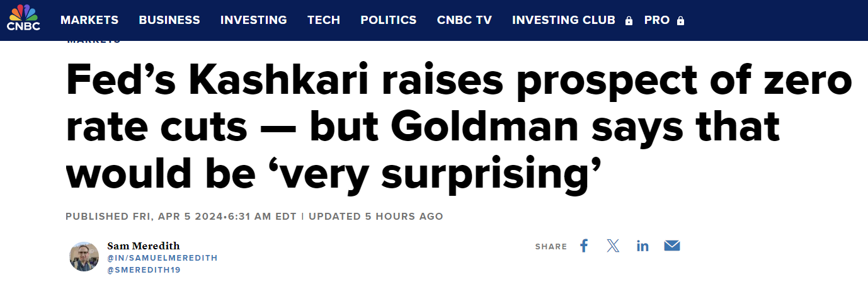Share article on X
Image resolution: width=868 pixels, height=289 pixels.
(613, 246)
